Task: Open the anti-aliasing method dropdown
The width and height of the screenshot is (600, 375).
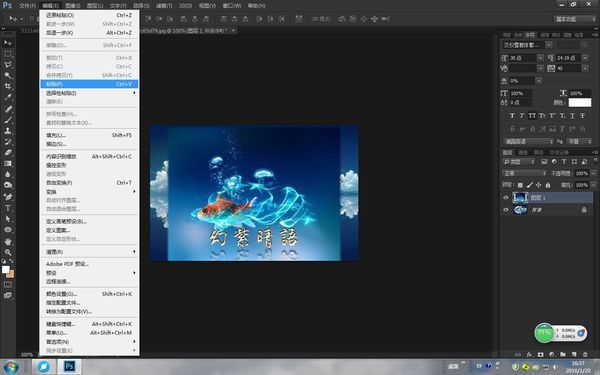Action: (579, 141)
